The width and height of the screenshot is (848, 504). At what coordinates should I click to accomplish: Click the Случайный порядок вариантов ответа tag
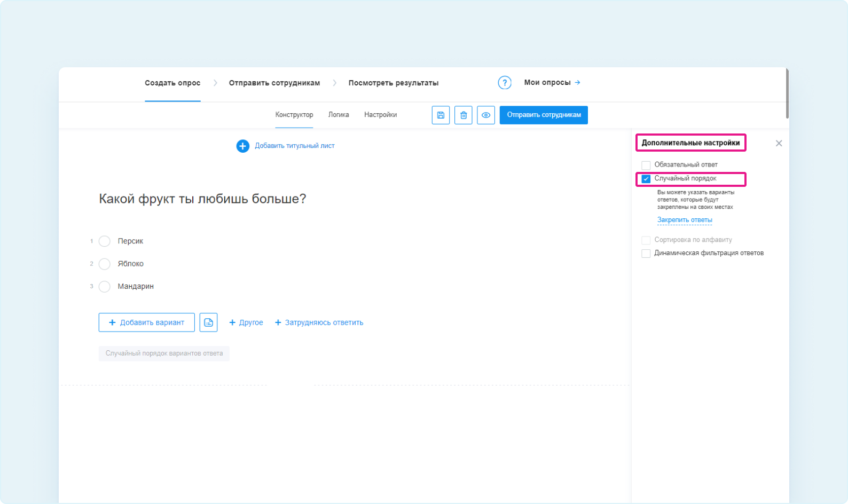click(x=164, y=353)
